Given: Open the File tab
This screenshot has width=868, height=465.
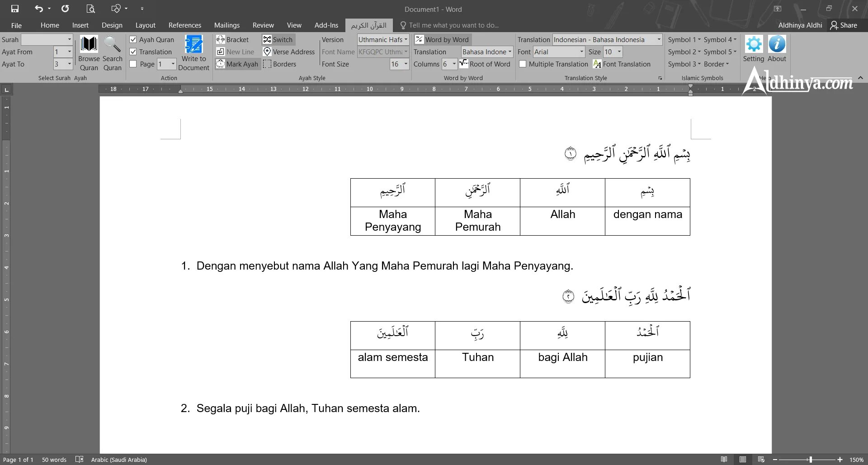Looking at the screenshot, I should click(x=16, y=25).
